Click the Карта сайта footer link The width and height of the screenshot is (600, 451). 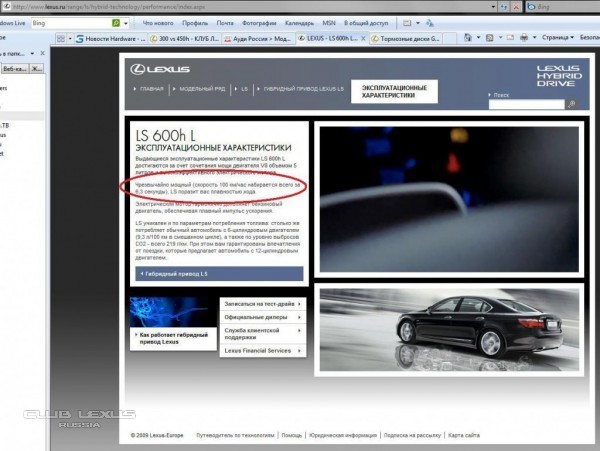click(x=463, y=435)
